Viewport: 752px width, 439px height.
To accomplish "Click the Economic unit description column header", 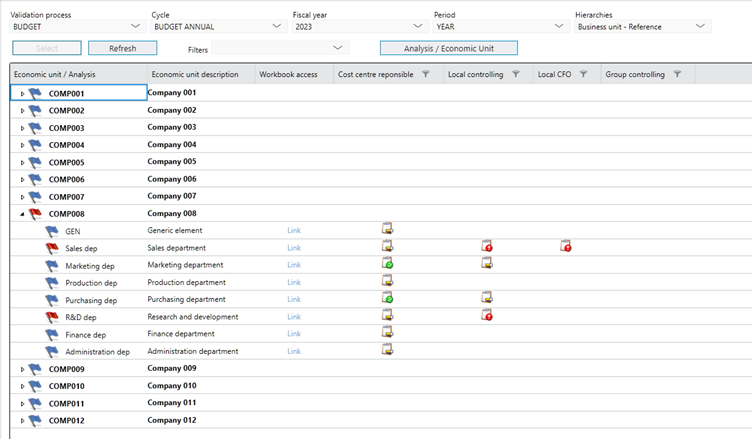I will (x=195, y=74).
